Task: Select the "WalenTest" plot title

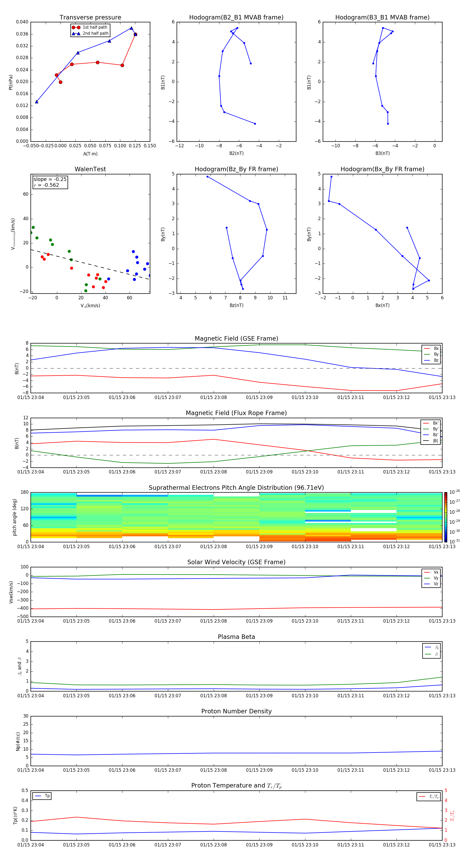Action: (x=90, y=169)
